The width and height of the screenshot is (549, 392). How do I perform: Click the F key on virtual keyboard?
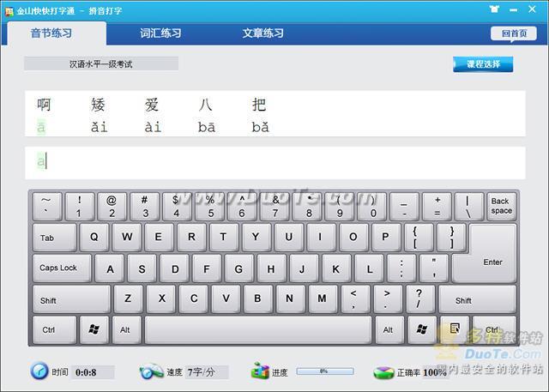pyautogui.click(x=207, y=268)
